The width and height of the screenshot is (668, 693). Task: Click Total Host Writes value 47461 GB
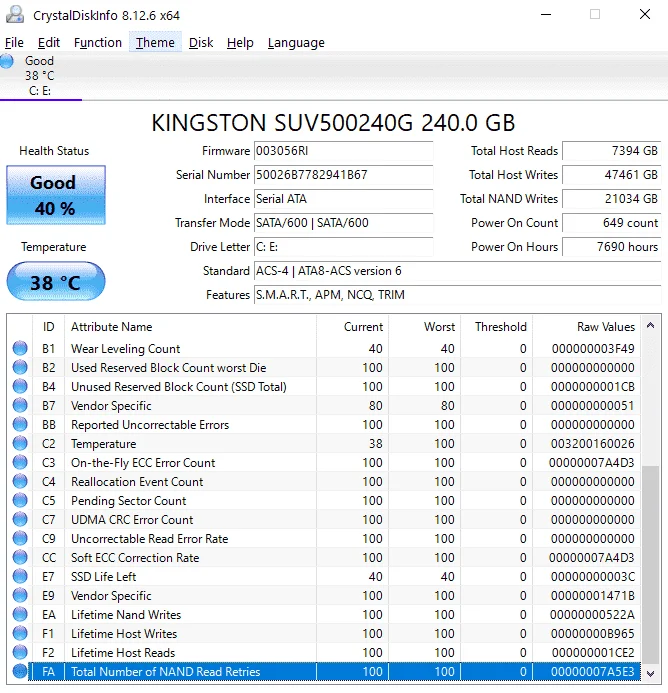click(x=612, y=175)
